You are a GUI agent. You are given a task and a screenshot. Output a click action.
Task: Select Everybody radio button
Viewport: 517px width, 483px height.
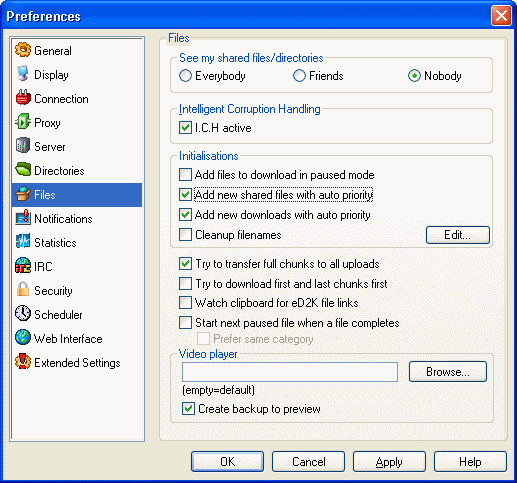click(185, 76)
